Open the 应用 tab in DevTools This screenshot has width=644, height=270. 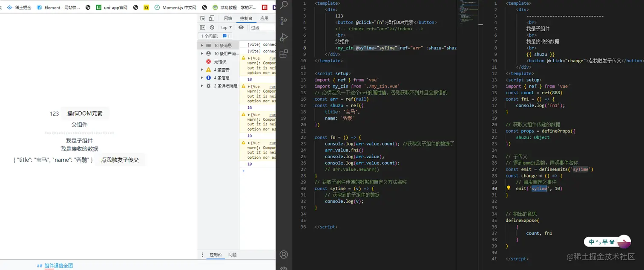(264, 18)
